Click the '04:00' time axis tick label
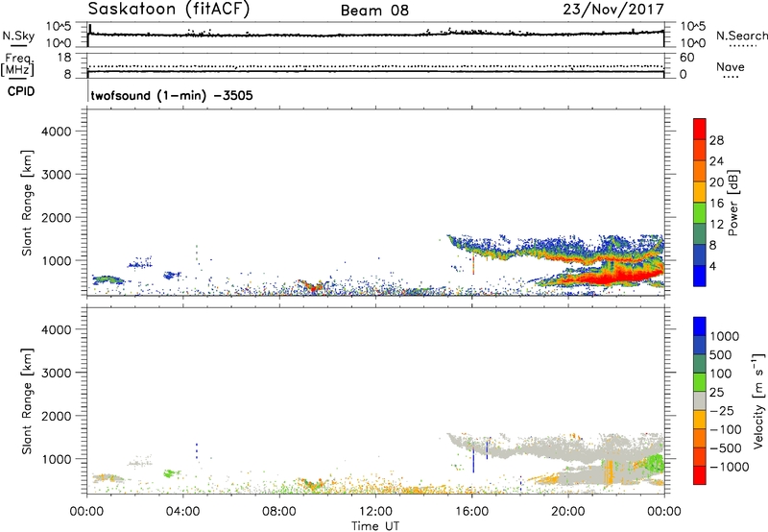The height and width of the screenshot is (532, 768). [182, 512]
